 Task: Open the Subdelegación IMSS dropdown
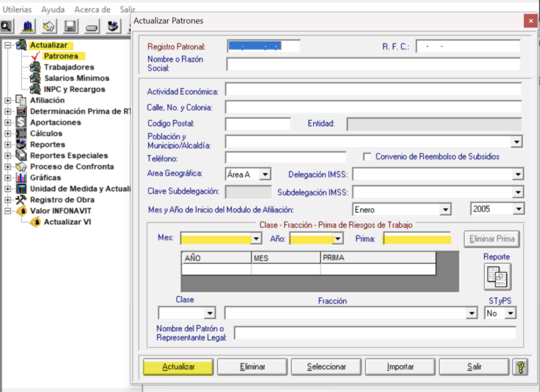click(x=518, y=192)
